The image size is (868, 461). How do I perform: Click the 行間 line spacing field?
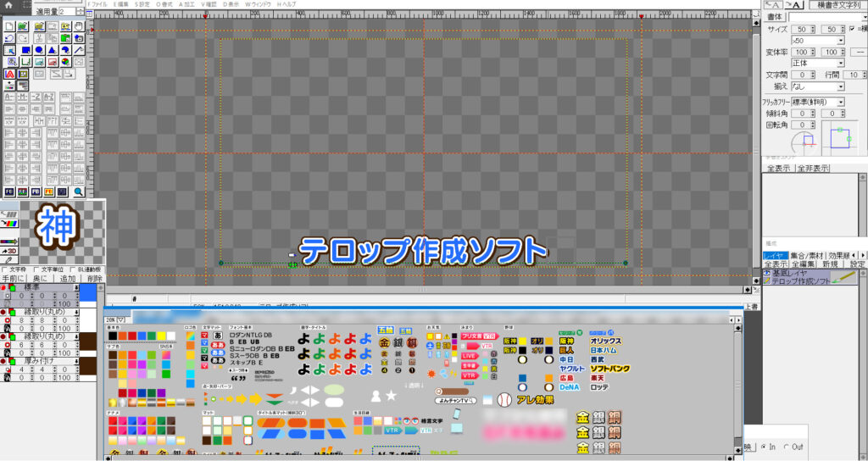click(x=854, y=75)
